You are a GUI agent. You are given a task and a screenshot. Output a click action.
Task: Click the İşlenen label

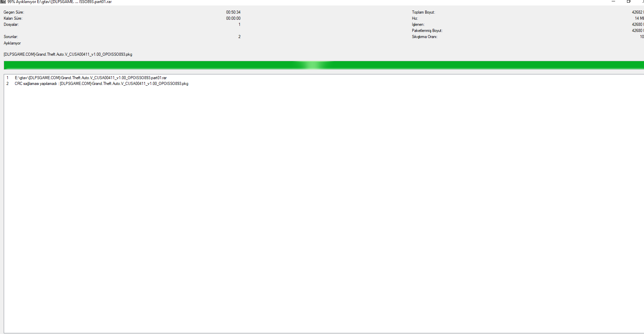(418, 24)
